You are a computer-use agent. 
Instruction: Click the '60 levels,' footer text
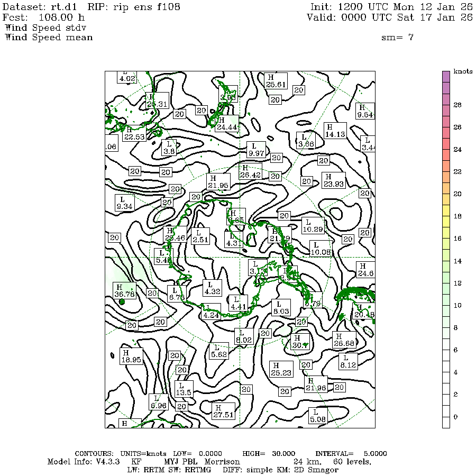(x=352, y=462)
